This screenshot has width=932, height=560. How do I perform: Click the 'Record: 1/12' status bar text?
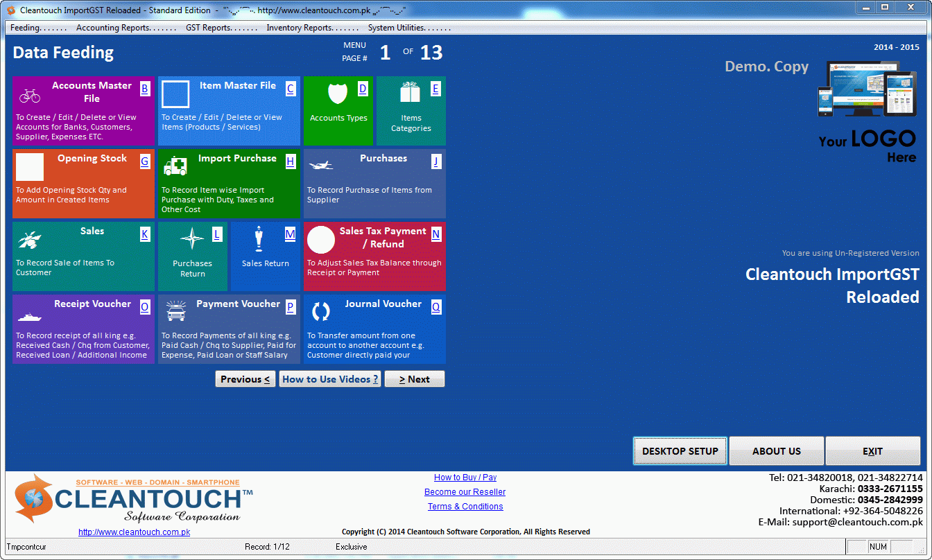267,547
